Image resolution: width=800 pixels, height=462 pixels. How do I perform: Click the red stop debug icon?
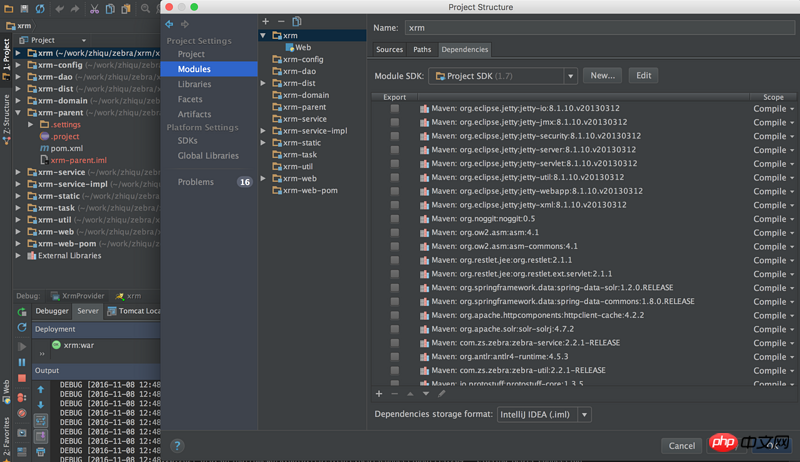[22, 376]
